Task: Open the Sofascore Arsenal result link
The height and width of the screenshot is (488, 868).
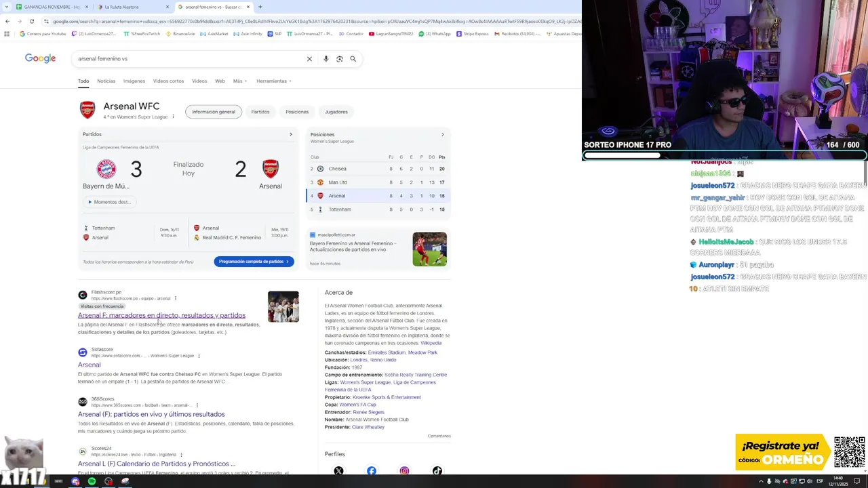Action: coord(89,365)
